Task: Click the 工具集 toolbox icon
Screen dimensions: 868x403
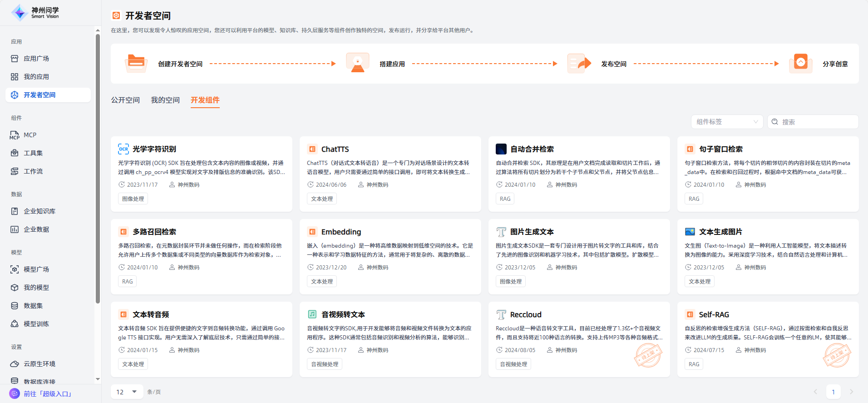Action: (x=15, y=153)
